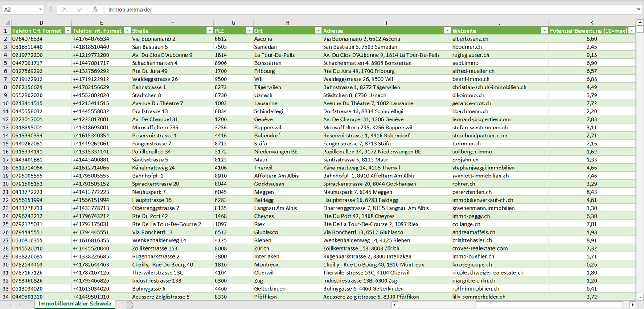Click the horizontal scrollbar right arrow
This screenshot has height=309, width=644.
632,305
